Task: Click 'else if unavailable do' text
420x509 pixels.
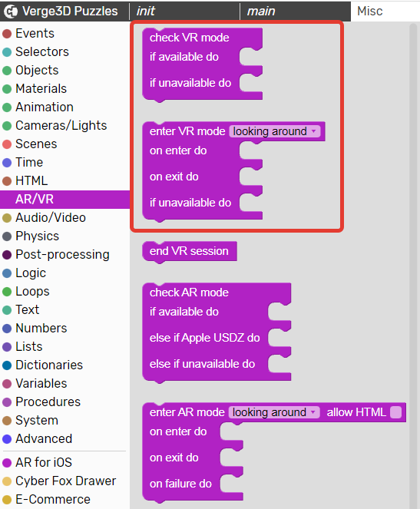Action: click(202, 364)
